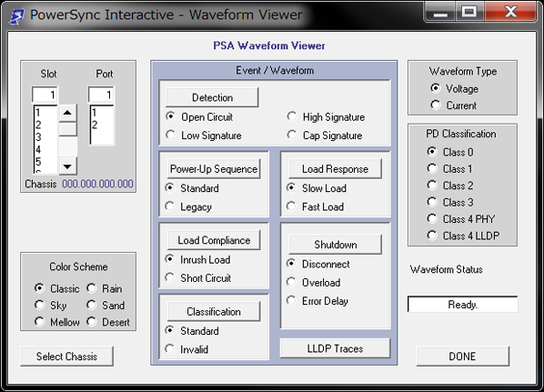Click the Load Compliance button
This screenshot has width=544, height=392.
coord(214,240)
